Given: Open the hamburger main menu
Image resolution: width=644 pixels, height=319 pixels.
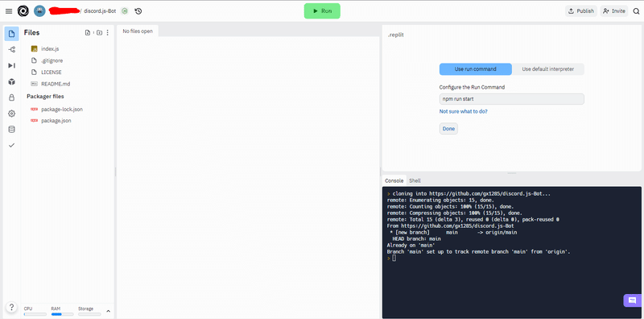Looking at the screenshot, I should [x=9, y=11].
